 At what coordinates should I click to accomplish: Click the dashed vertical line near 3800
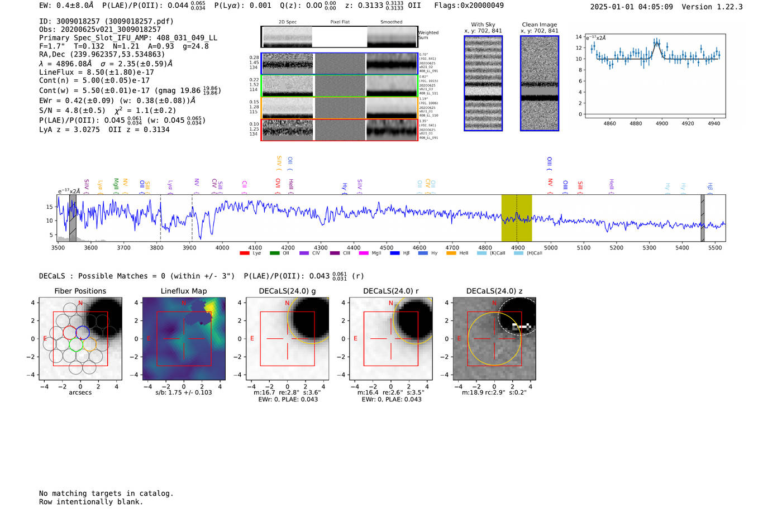tap(161, 218)
